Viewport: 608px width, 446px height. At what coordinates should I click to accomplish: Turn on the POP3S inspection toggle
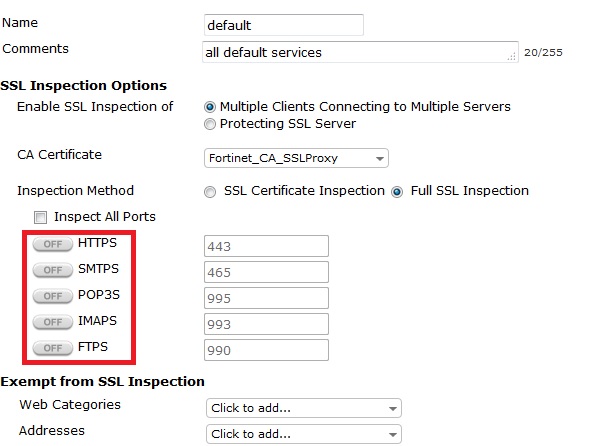pyautogui.click(x=52, y=296)
